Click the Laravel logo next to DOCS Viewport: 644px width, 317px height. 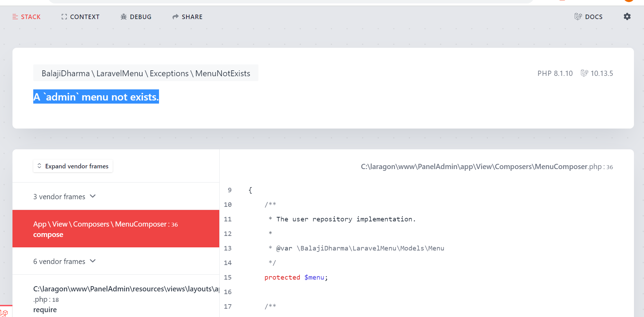tap(577, 16)
